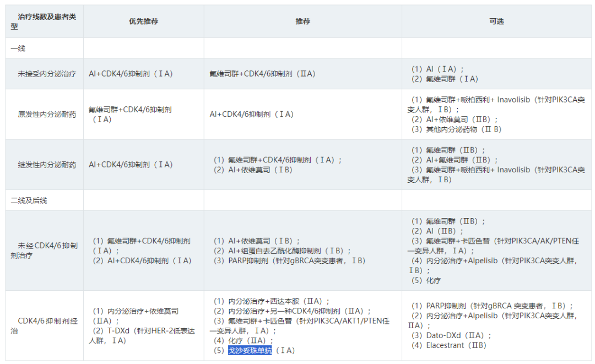The height and width of the screenshot is (364, 595).
Task: Select the 一线 section row label
Action: click(x=18, y=48)
